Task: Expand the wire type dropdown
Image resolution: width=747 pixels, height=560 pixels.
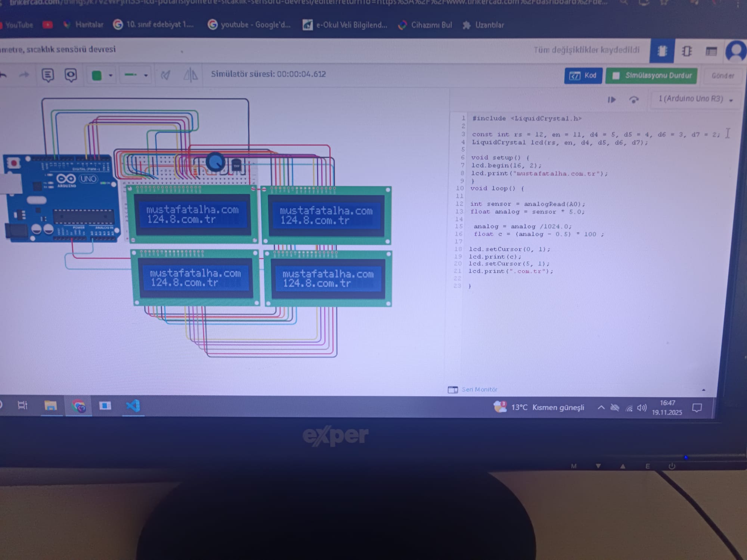Action: tap(146, 75)
